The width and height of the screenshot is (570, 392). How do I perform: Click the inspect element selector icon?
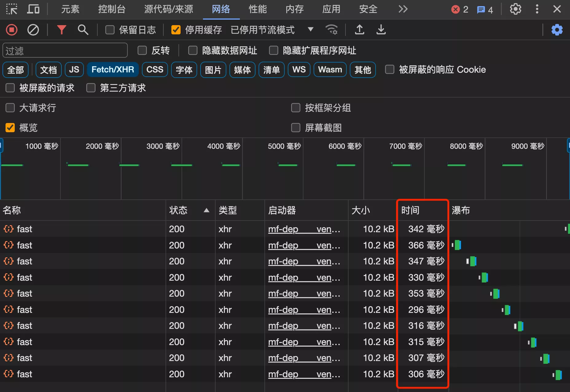coord(12,9)
